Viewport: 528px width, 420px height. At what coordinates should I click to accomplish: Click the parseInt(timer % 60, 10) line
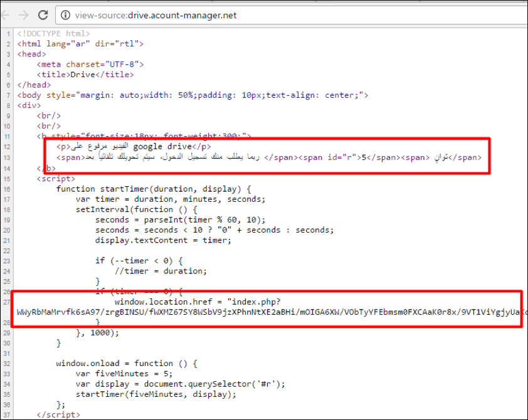click(180, 220)
